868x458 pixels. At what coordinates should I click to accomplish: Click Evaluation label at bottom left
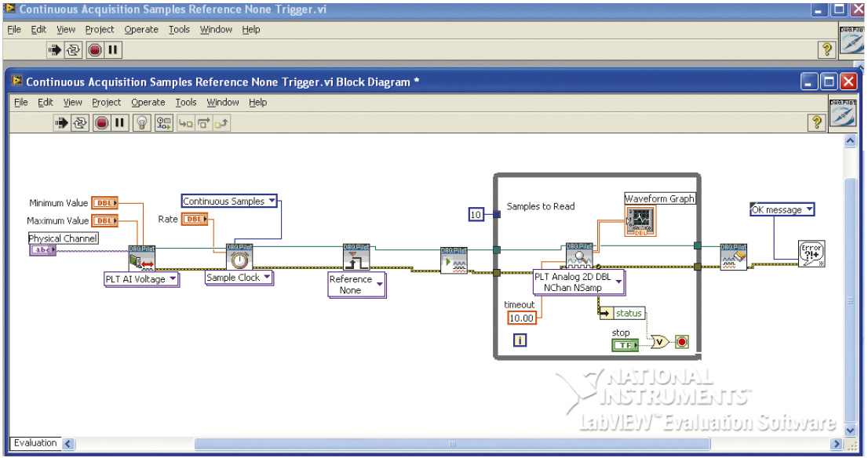[x=35, y=443]
